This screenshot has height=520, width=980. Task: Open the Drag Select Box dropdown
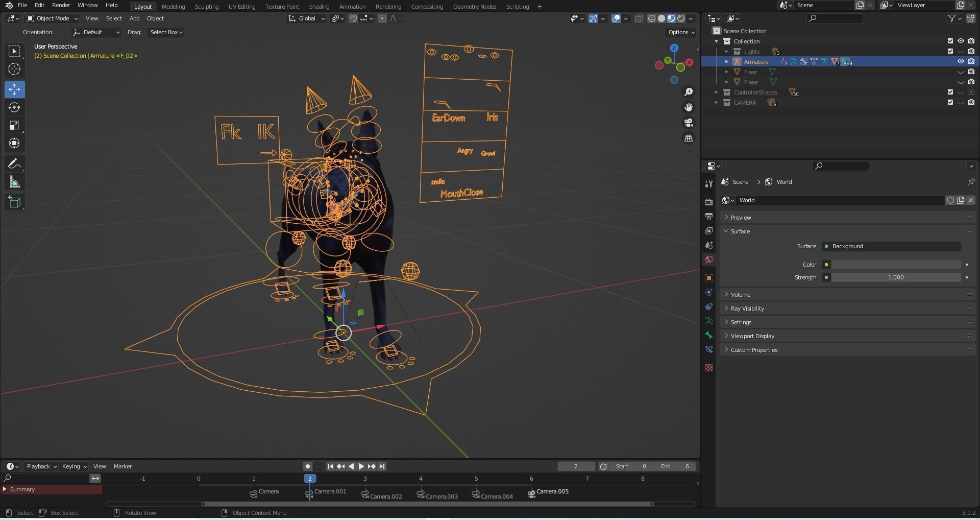166,32
